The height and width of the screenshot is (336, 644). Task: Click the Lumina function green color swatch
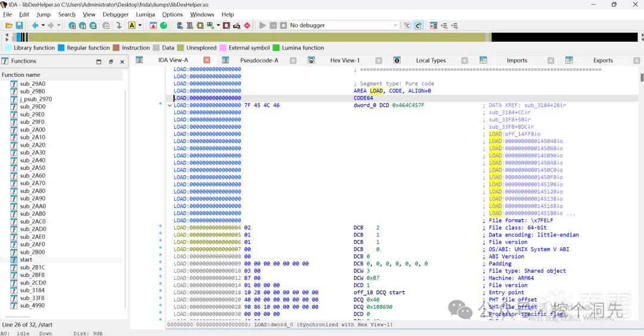(276, 48)
